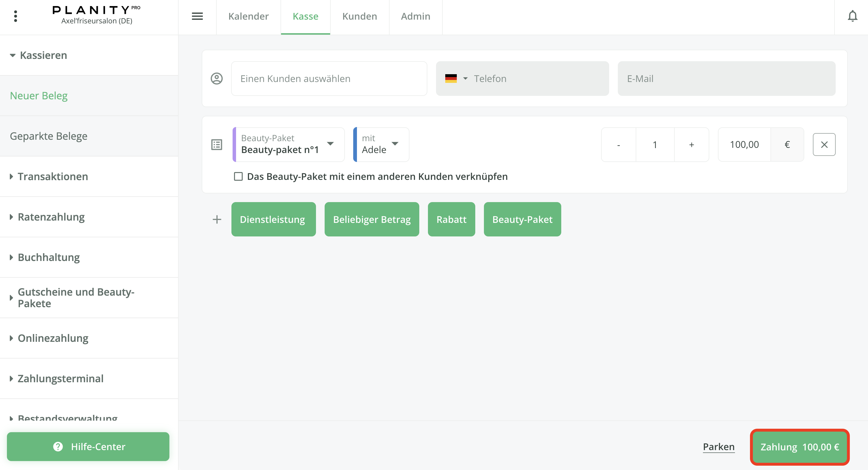Open the hamburger navigation menu
The height and width of the screenshot is (470, 868).
(197, 16)
